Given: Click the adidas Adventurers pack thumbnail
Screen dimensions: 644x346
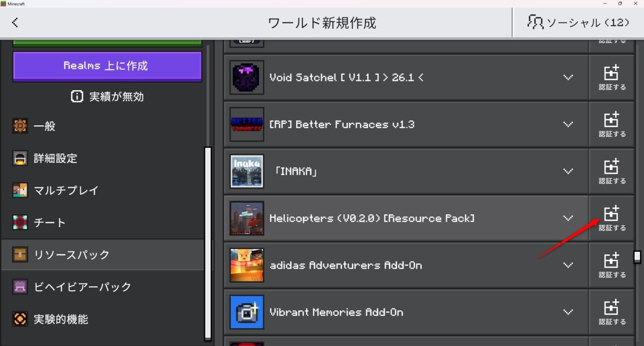Looking at the screenshot, I should pyautogui.click(x=247, y=265).
